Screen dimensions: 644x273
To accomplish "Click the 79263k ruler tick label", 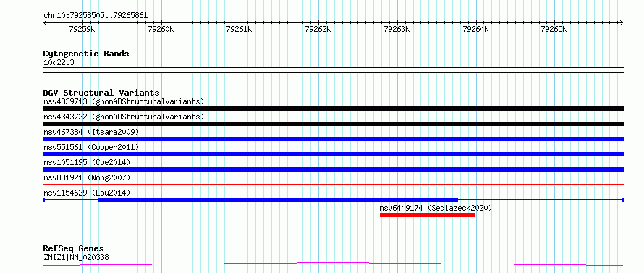I will point(397,29).
